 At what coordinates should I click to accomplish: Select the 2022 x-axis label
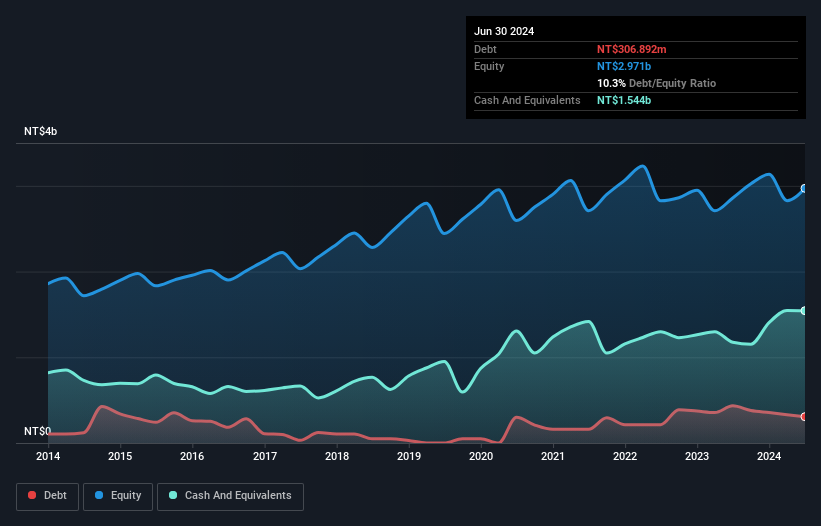tap(625, 457)
